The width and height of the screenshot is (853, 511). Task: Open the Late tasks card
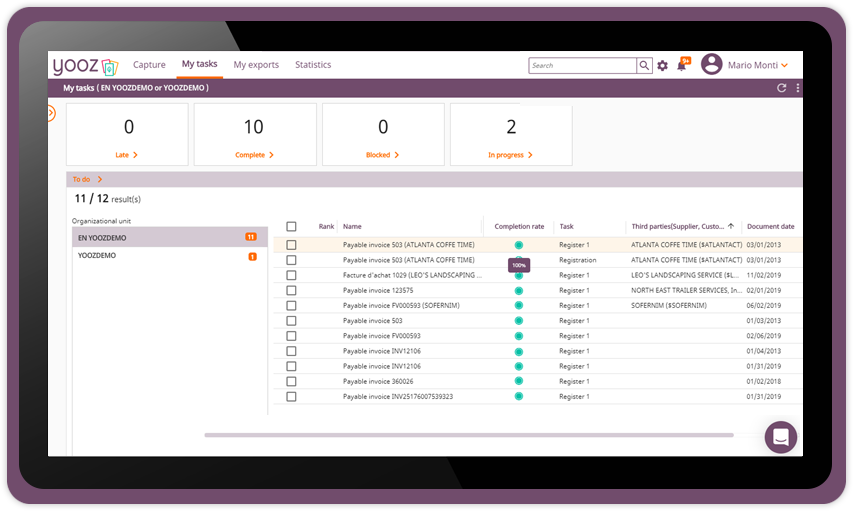click(x=127, y=134)
